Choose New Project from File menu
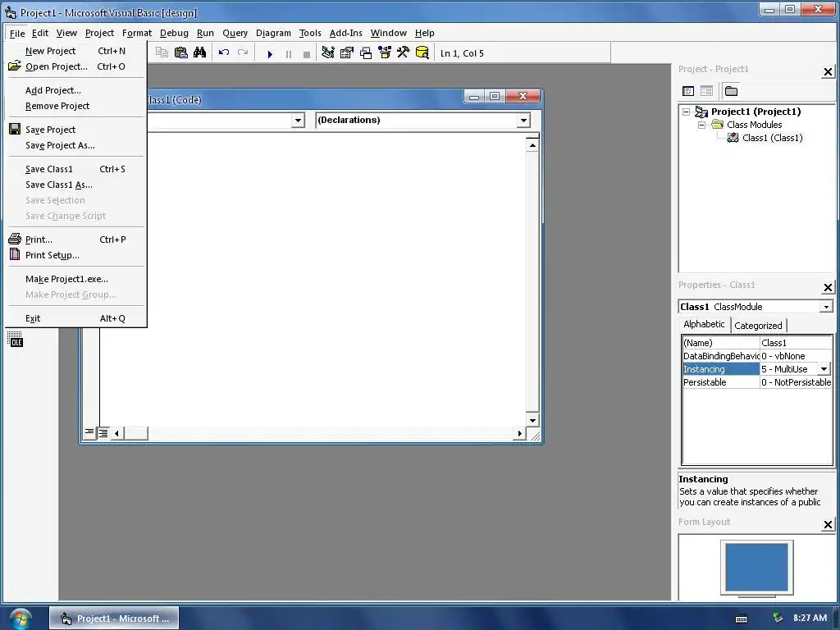Viewport: 840px width, 630px height. point(75,51)
